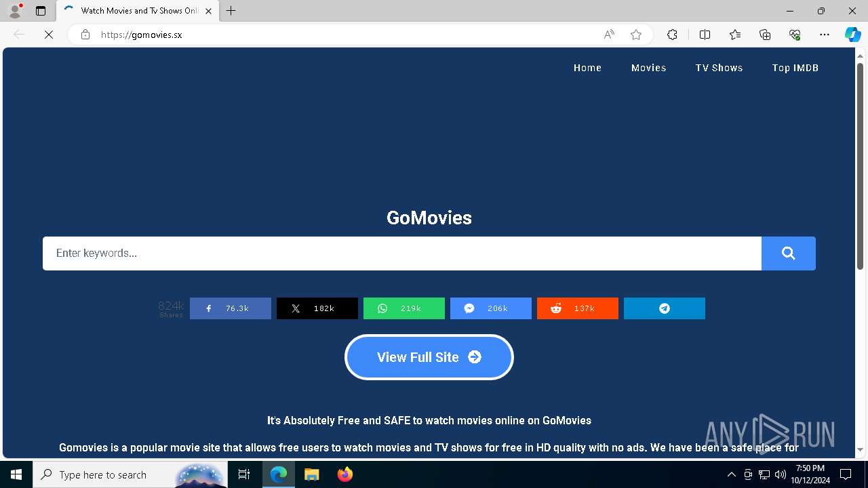Click the Enter keywords search field

pos(402,253)
